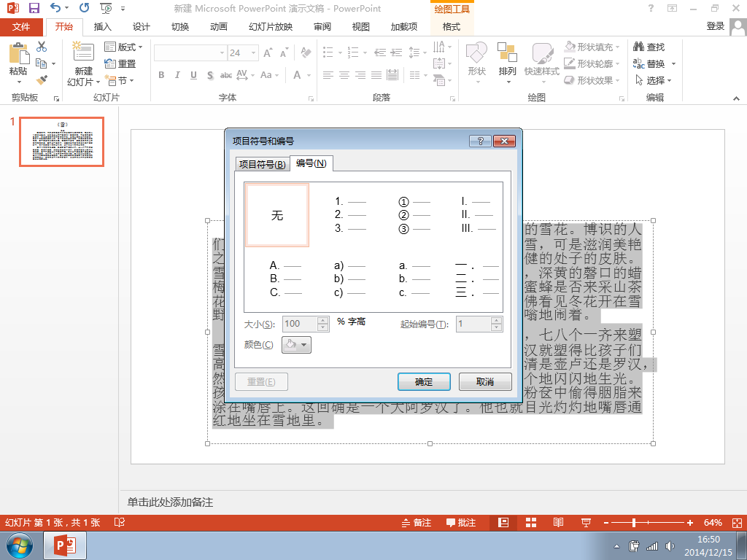Click zoom out minus button
Image resolution: width=747 pixels, height=560 pixels.
606,523
